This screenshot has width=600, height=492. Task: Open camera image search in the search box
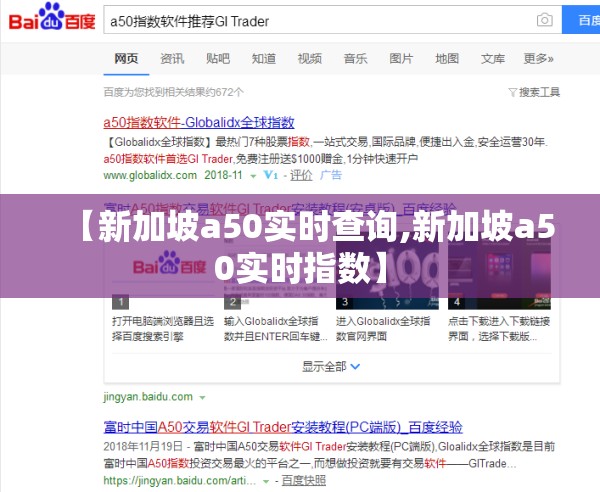click(x=545, y=20)
